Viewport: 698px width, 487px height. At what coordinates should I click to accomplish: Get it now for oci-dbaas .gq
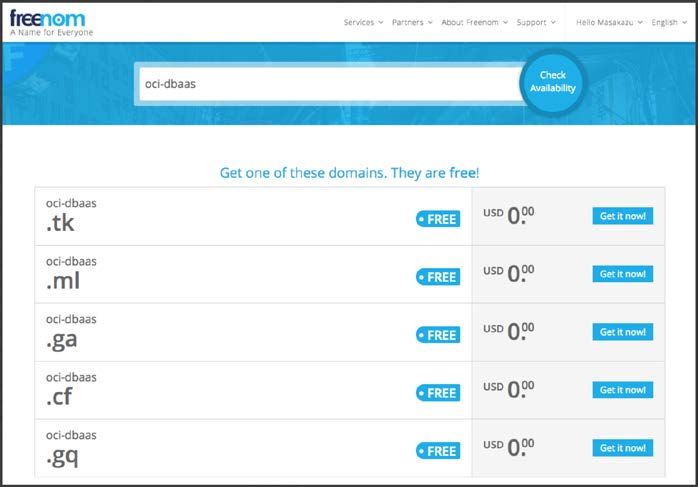pyautogui.click(x=622, y=448)
